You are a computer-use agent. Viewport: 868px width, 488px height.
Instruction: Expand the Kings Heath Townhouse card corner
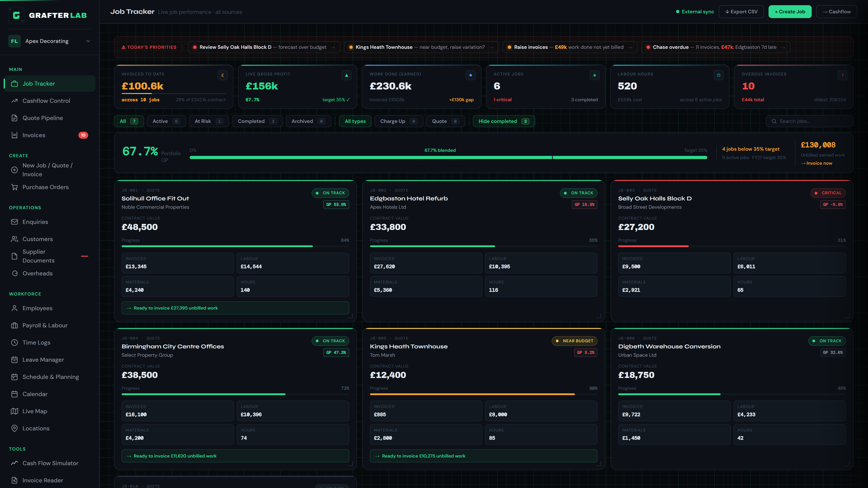(598, 464)
